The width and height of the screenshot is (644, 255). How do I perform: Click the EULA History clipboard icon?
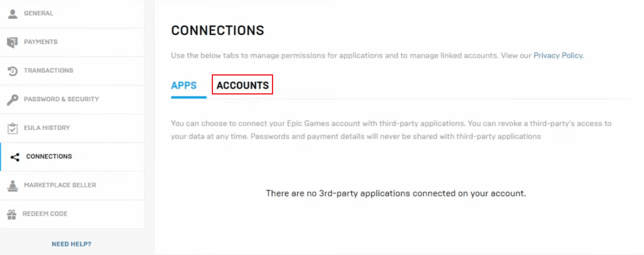tap(13, 128)
